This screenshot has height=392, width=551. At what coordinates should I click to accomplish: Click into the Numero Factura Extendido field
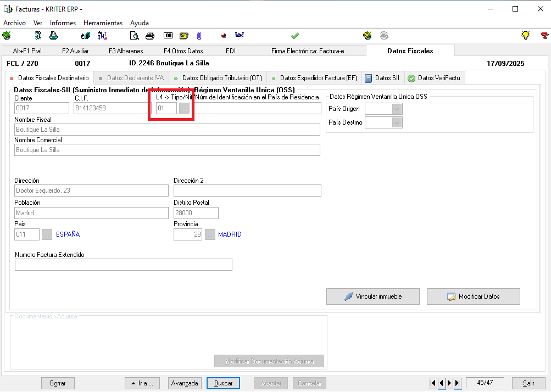[x=124, y=265]
